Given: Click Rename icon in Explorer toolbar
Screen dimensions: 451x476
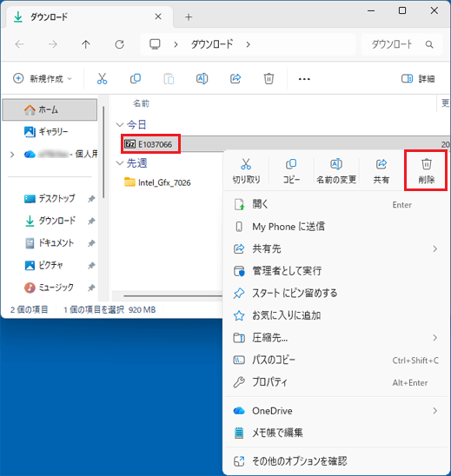Looking at the screenshot, I should pos(202,79).
